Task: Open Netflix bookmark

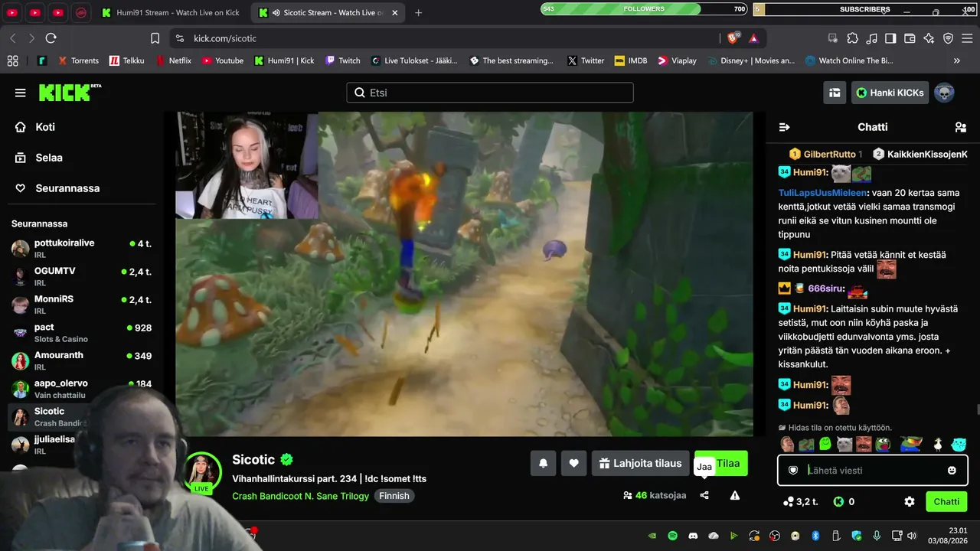Action: pyautogui.click(x=173, y=60)
